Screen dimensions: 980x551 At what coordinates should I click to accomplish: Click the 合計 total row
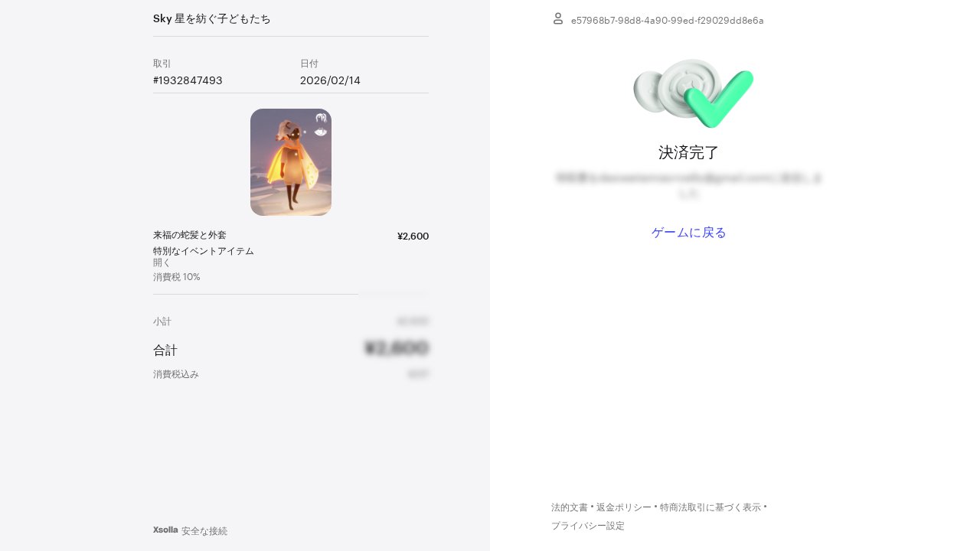(x=291, y=349)
